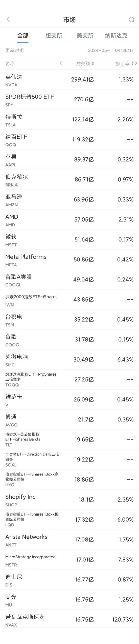The image size is (139, 644).
Task: Select the 诺瓦瓦克斯医药 NVAX row
Action: coord(69,620)
